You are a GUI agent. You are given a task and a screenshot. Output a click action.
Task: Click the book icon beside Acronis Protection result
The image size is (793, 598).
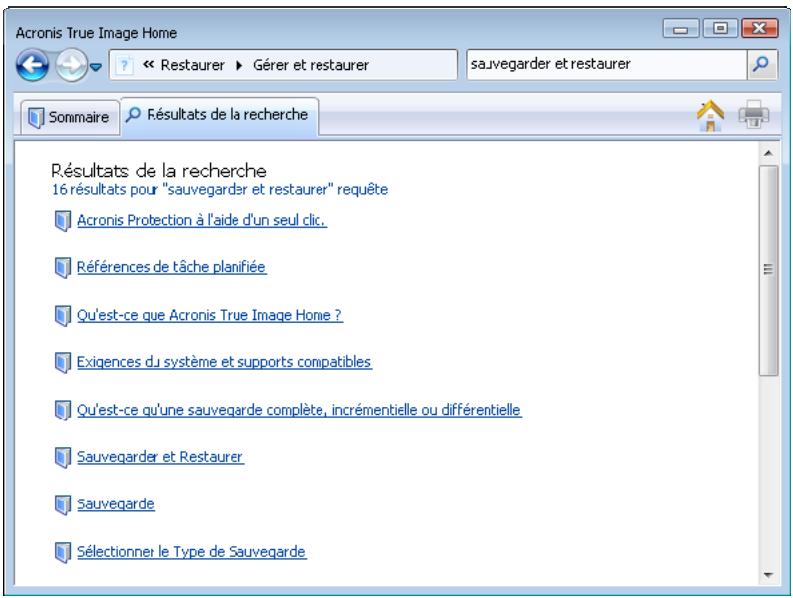pos(62,221)
